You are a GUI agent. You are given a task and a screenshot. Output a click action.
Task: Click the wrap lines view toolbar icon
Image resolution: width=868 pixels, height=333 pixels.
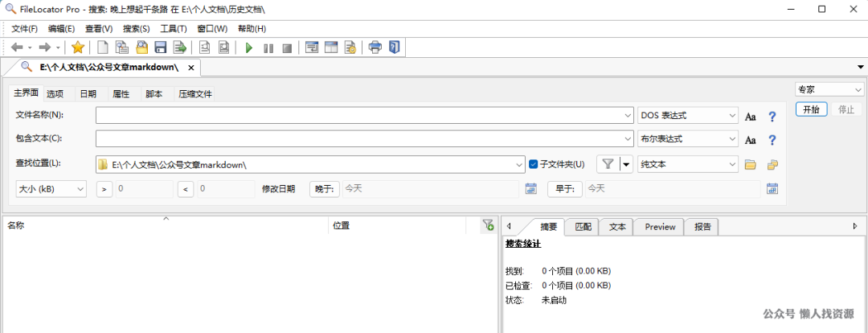[x=312, y=47]
